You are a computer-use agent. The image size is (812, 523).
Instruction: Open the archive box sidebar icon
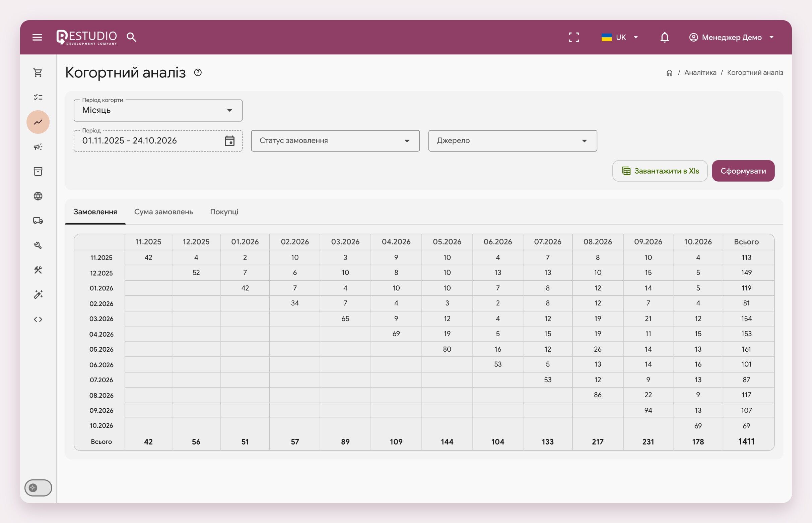38,171
